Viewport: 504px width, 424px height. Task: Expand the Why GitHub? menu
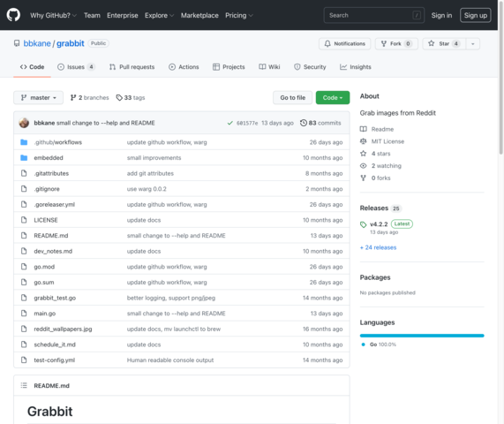53,15
